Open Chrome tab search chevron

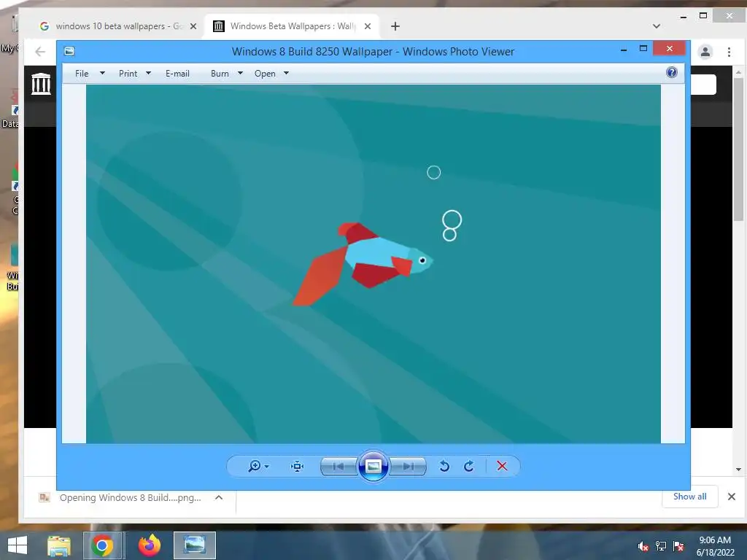[657, 26]
